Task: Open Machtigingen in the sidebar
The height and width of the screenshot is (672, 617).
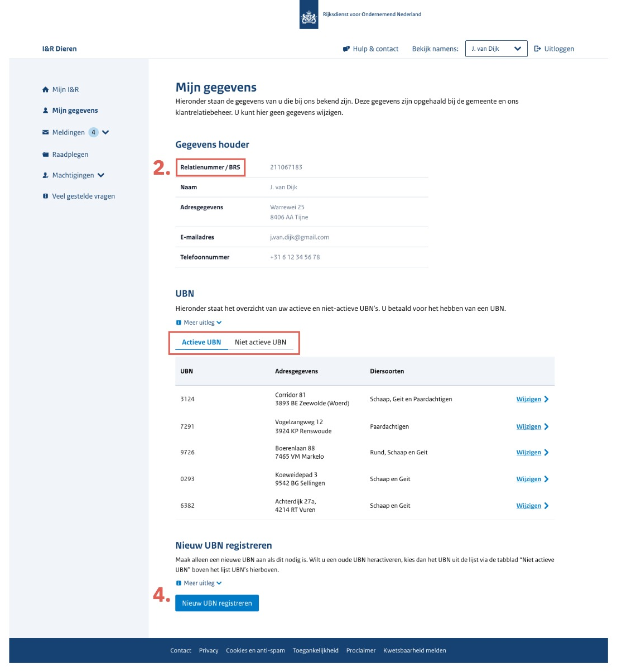Action: coord(73,175)
